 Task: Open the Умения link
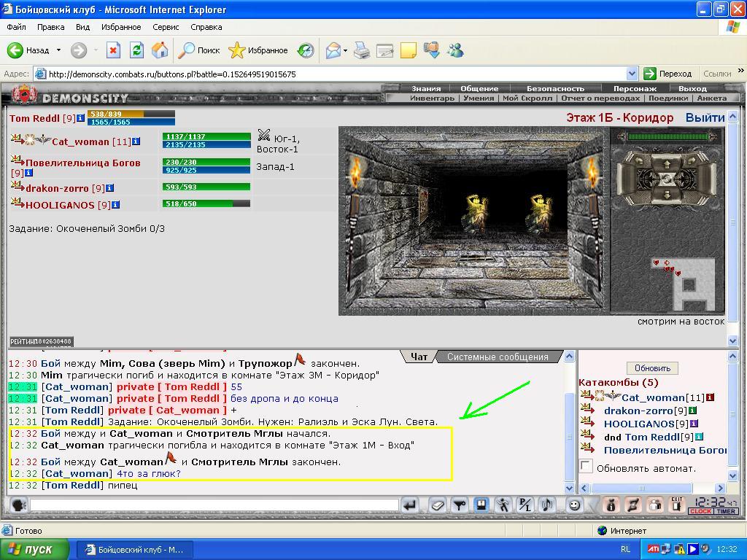(479, 98)
